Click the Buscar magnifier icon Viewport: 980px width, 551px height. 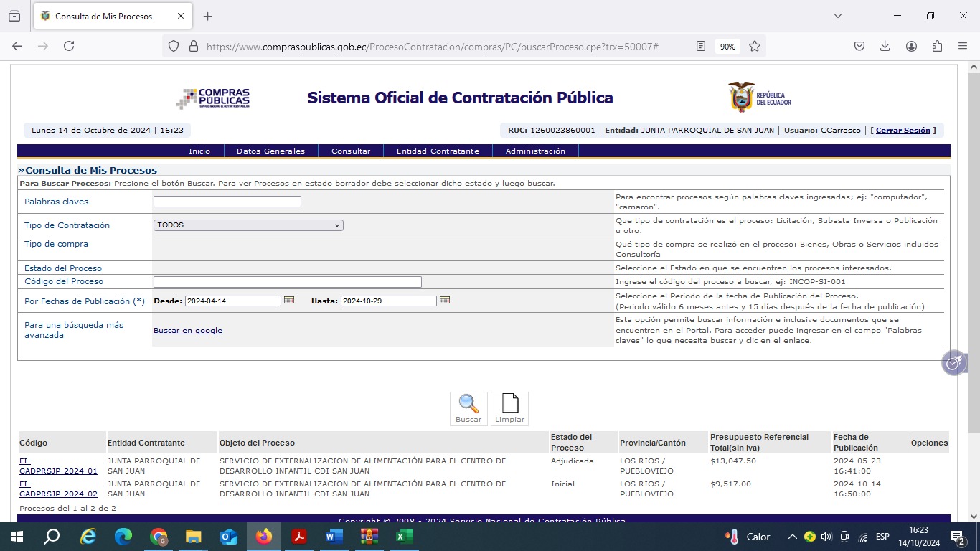point(468,405)
